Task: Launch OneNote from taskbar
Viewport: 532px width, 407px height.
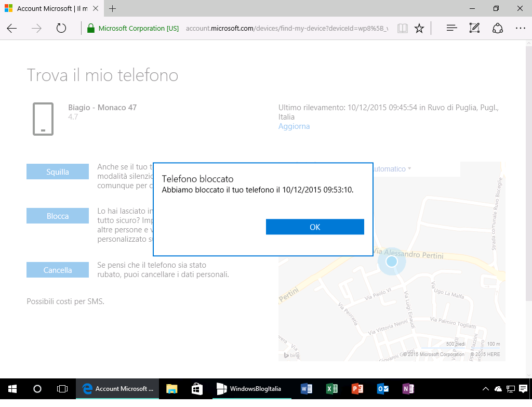Action: [x=408, y=389]
